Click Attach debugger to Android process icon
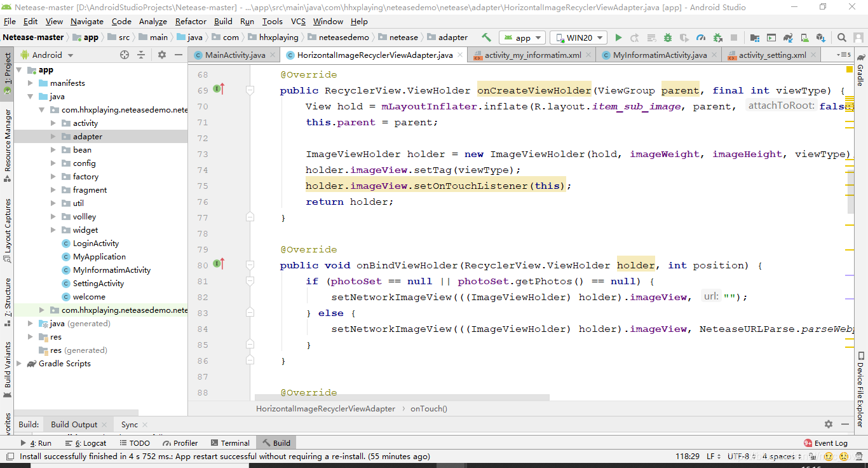 tap(717, 38)
